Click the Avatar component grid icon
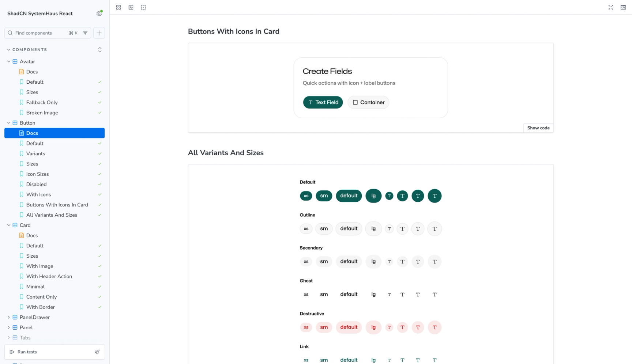 point(15,61)
